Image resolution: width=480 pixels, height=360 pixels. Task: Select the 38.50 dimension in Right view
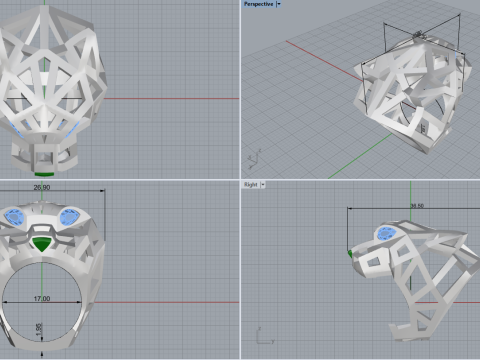coord(417,206)
